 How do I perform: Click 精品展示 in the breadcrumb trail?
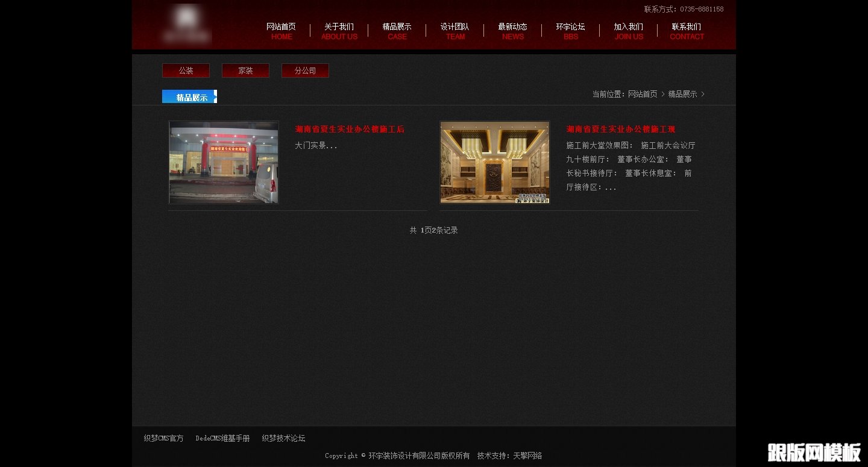tap(682, 94)
